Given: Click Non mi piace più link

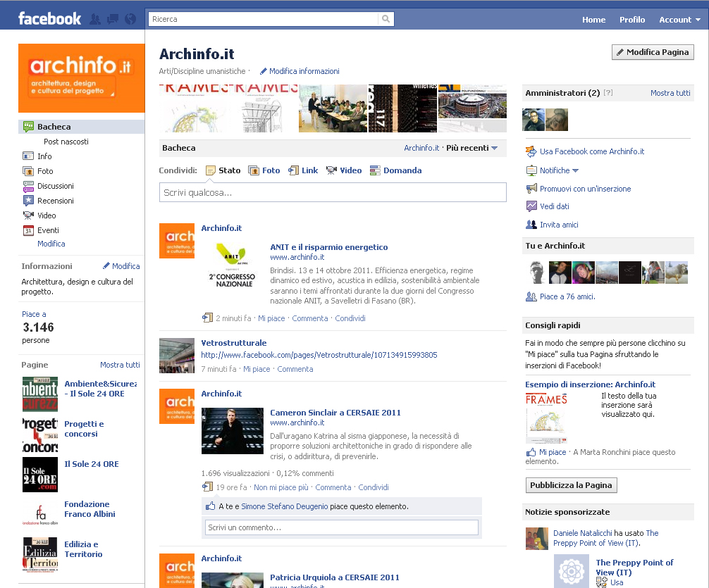Looking at the screenshot, I should coord(280,487).
